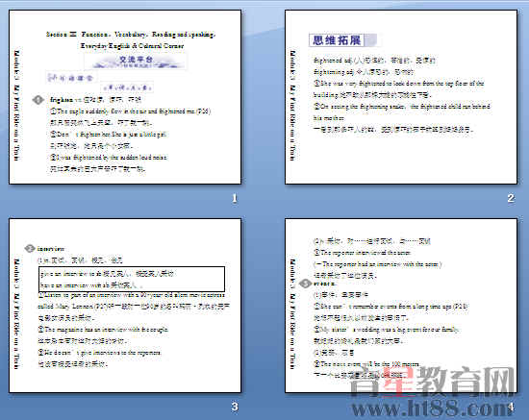Open the www.ht188.com watermark link
This screenshot has width=529, height=420.
(x=433, y=408)
